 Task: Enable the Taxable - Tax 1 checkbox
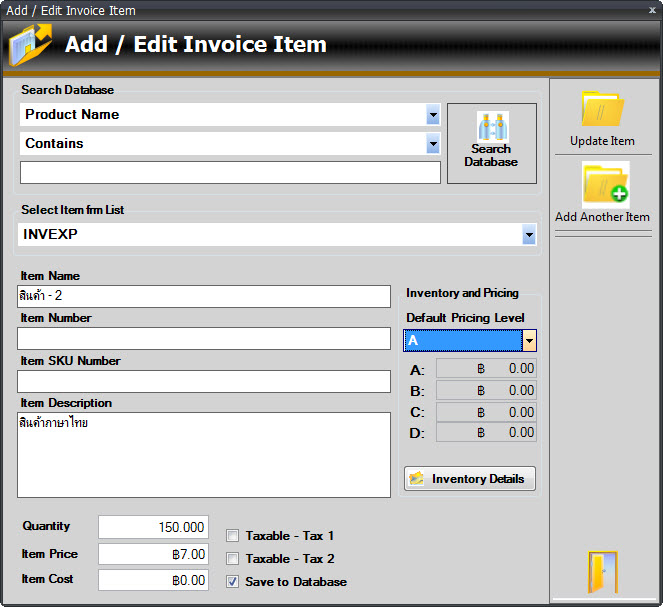[233, 536]
